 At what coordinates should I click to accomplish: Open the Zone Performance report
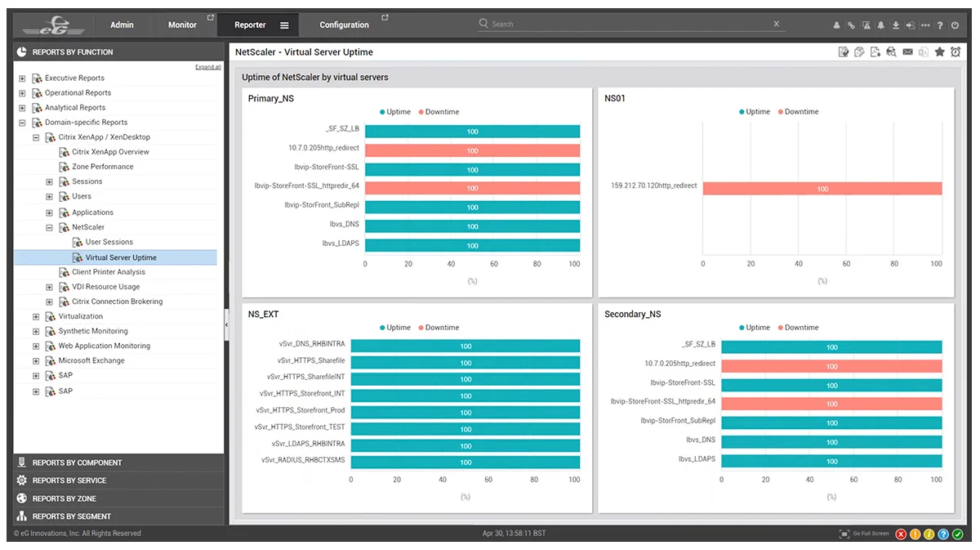click(103, 167)
